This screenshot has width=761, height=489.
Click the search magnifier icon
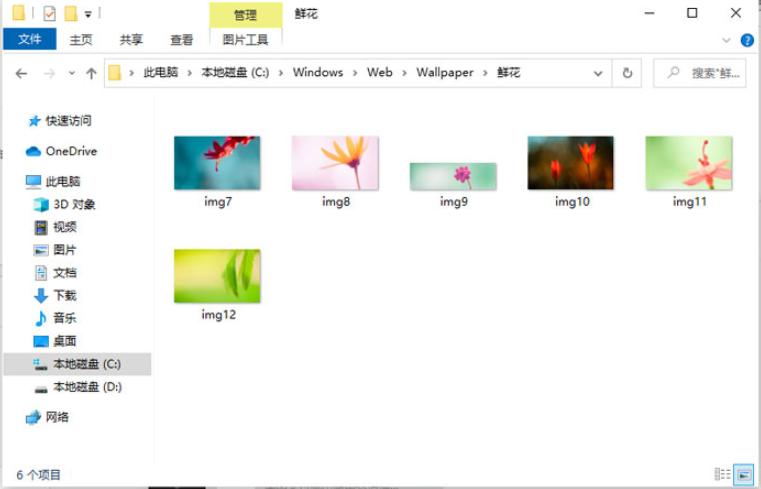coord(673,73)
